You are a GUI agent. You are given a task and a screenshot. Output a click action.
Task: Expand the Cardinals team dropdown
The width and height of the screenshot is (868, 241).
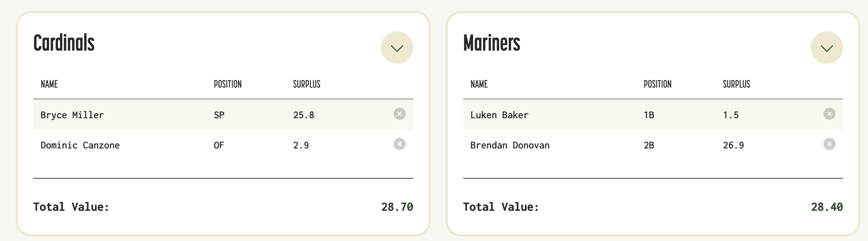click(397, 48)
